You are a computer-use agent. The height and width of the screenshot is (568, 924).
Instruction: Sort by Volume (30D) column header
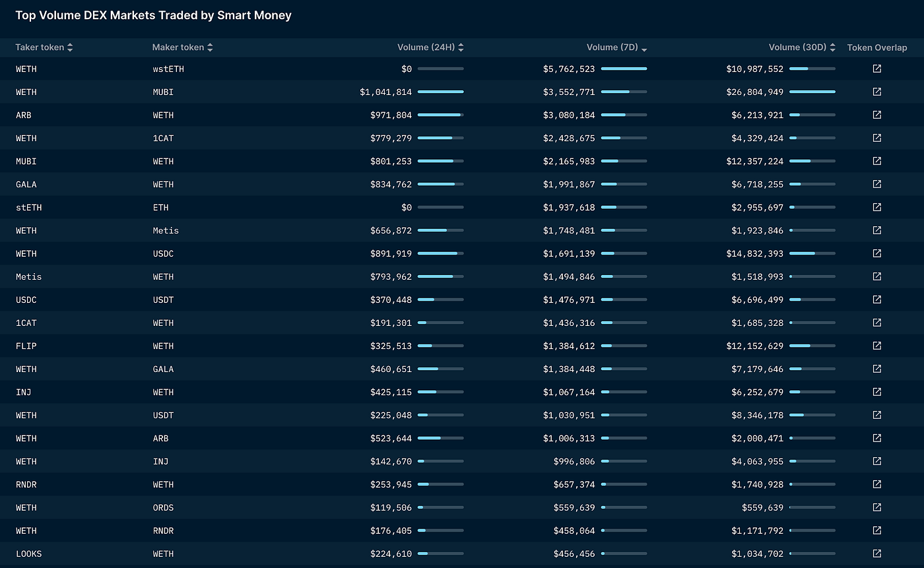(803, 47)
